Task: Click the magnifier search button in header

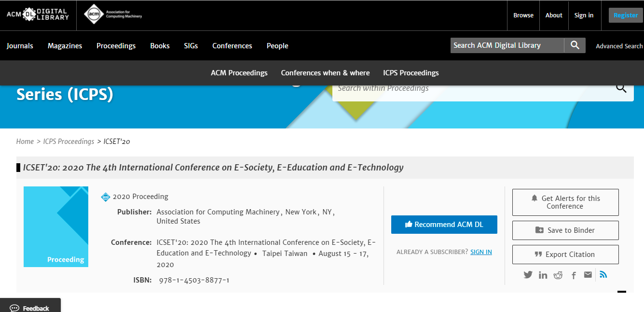Action: pos(575,45)
